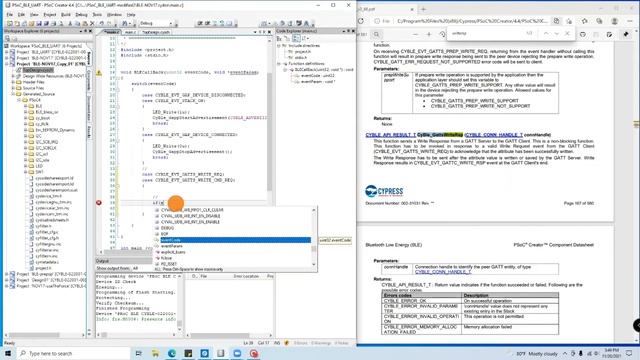Expand the LED folder in tree
This screenshot has height=360, width=640.
coord(25,166)
